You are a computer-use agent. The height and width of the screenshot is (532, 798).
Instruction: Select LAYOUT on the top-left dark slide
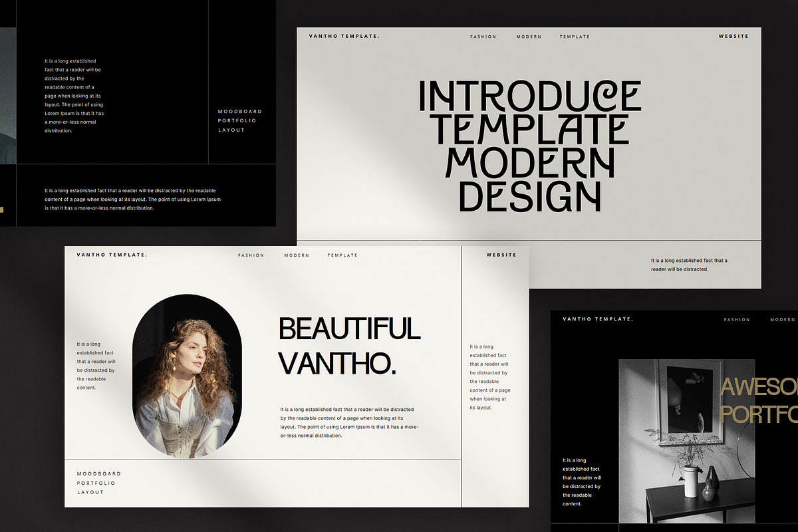coord(231,130)
